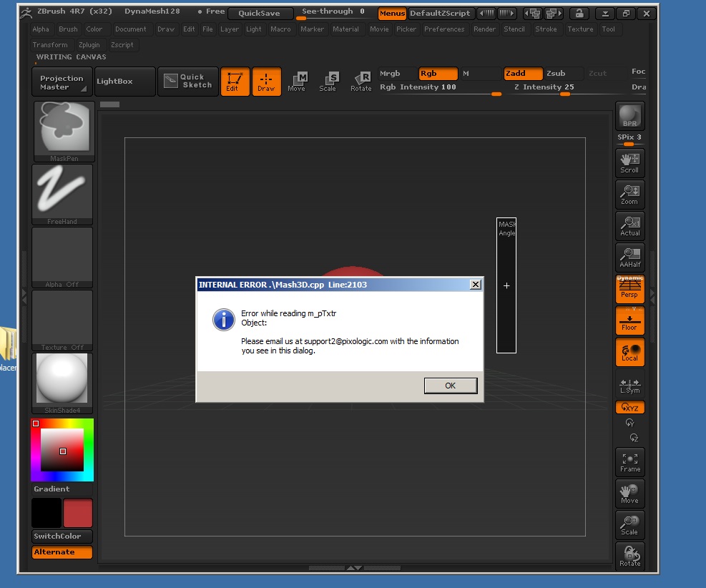Open the Preferences menu
706x588 pixels.
click(444, 29)
